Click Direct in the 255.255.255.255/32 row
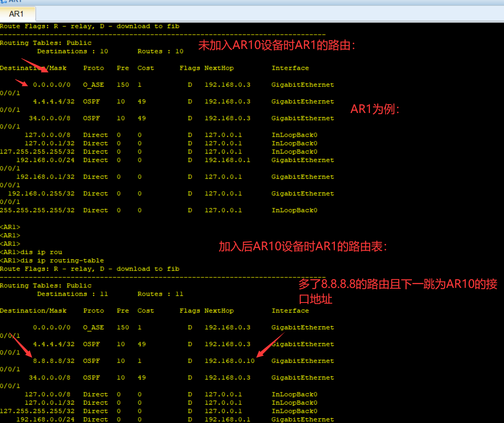The height and width of the screenshot is (423, 504). (95, 210)
